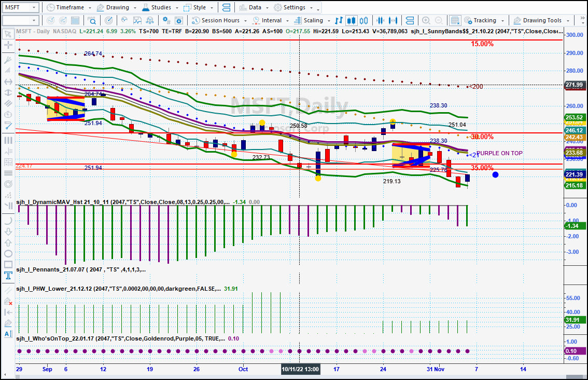The width and height of the screenshot is (588, 380).
Task: Open the Settings menu
Action: [x=293, y=7]
